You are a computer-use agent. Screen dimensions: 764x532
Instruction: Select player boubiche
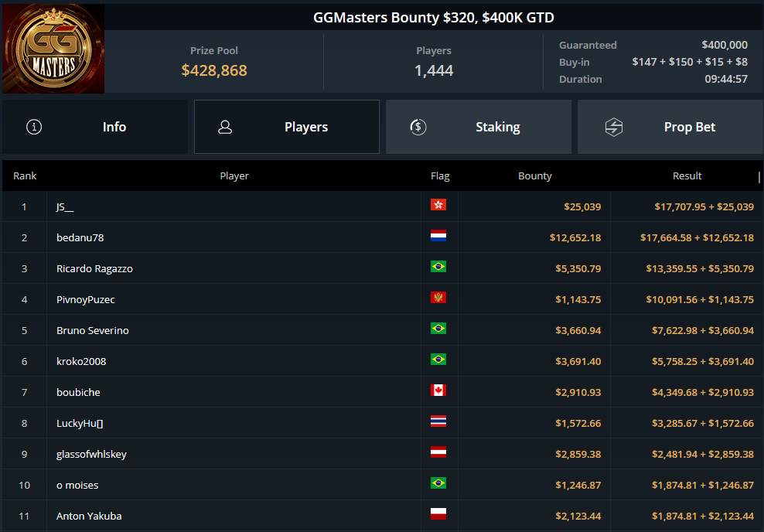[x=78, y=392]
